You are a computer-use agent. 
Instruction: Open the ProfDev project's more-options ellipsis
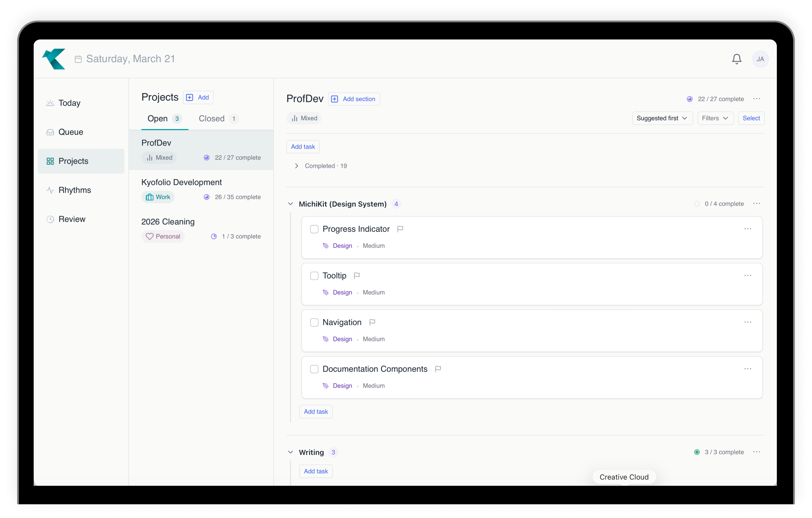pos(756,99)
